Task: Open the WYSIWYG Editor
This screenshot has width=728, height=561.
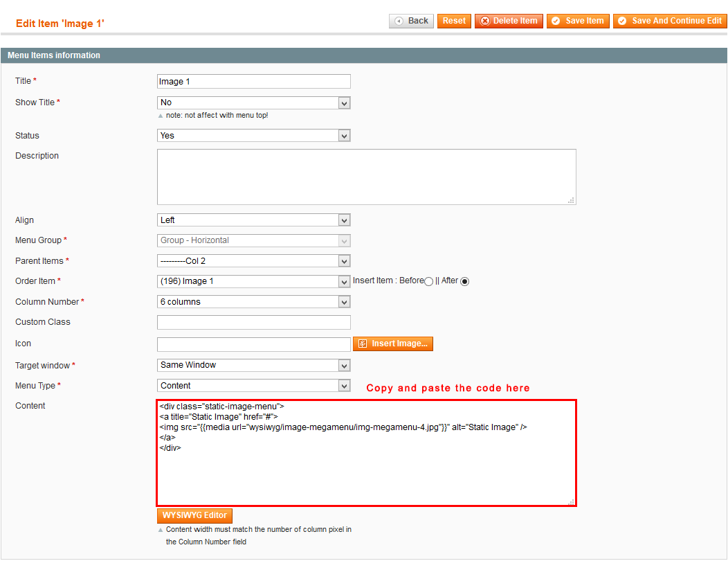Action: [x=194, y=515]
